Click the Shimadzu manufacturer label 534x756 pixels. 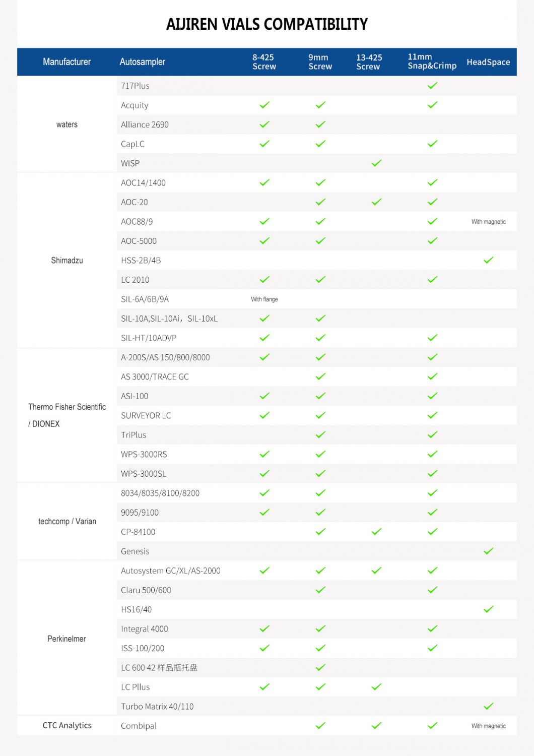(x=67, y=261)
